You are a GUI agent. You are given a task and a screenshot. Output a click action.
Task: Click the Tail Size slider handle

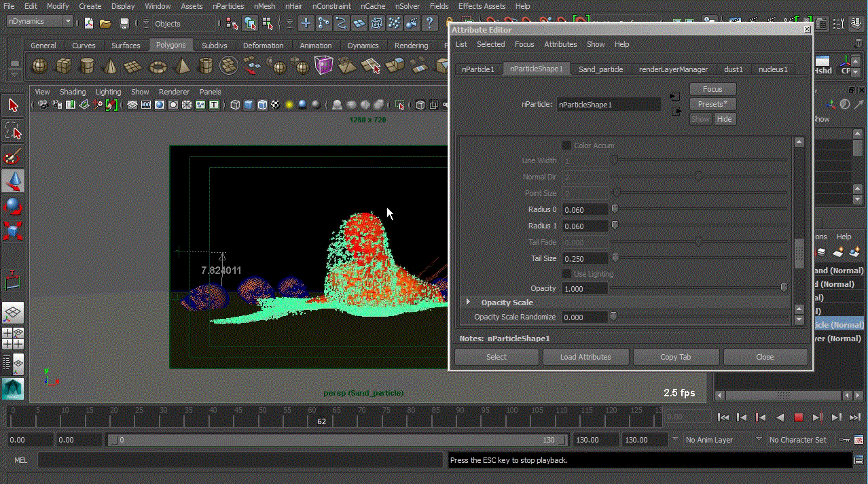(615, 258)
